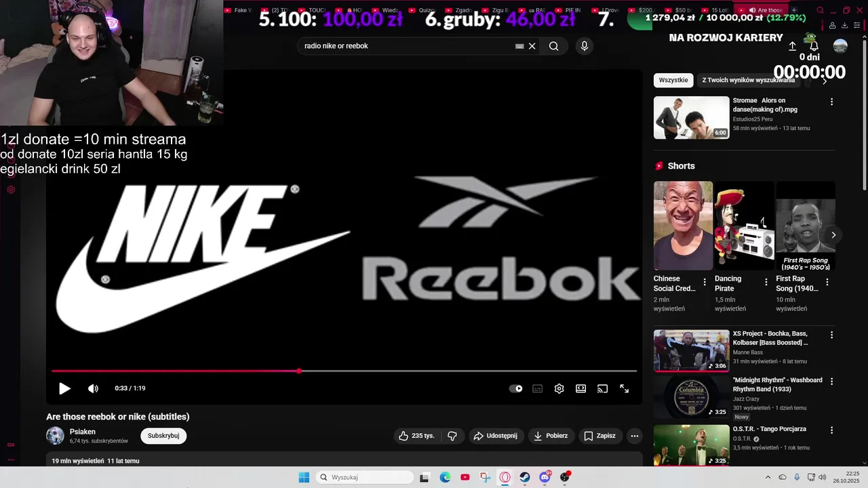
Task: Open options for Chinese Social Credit short
Action: tap(704, 282)
